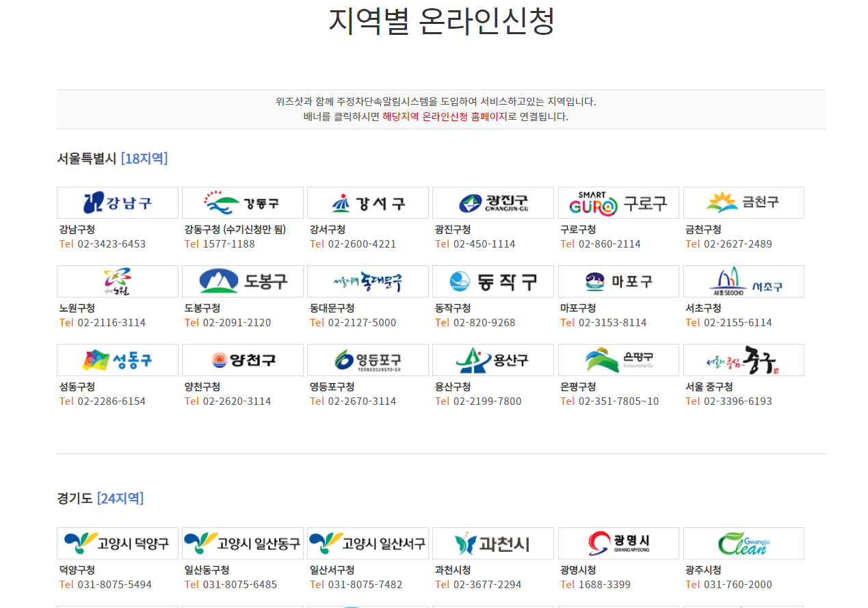Click the 동대문구 calligraphy banner

(x=368, y=281)
